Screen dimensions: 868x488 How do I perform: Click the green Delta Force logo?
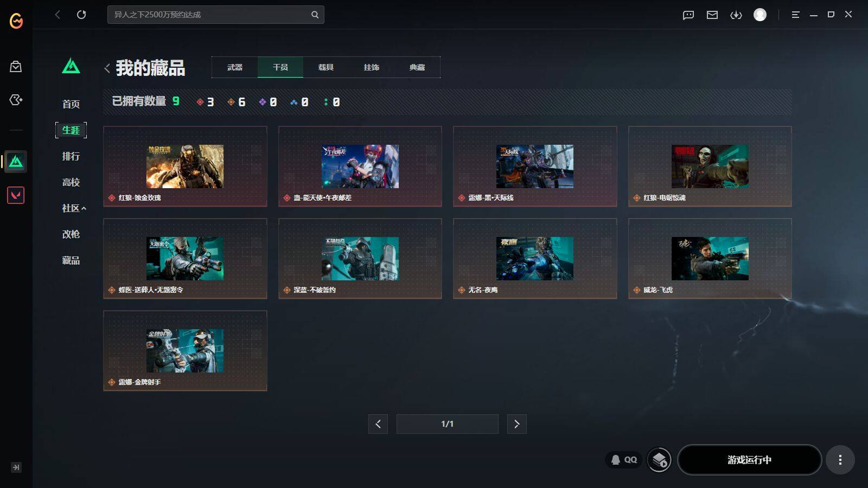(71, 66)
